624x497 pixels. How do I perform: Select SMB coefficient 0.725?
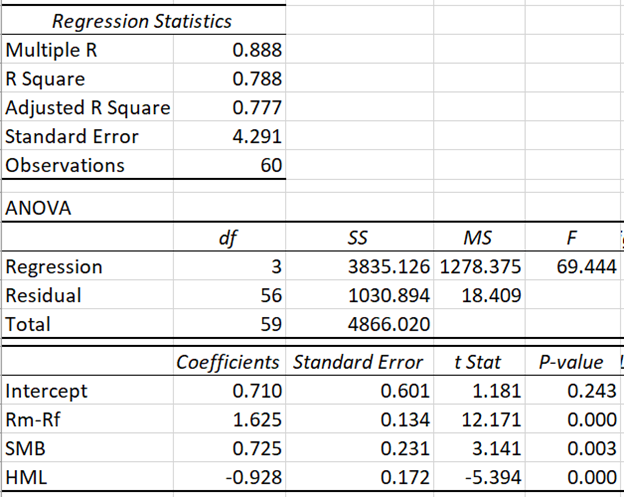pos(257,448)
